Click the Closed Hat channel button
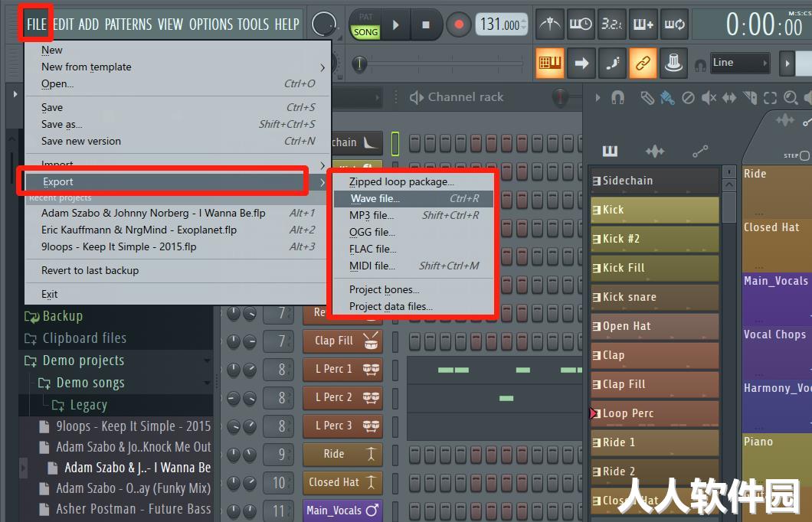Viewport: 812px width, 522px height. point(343,482)
